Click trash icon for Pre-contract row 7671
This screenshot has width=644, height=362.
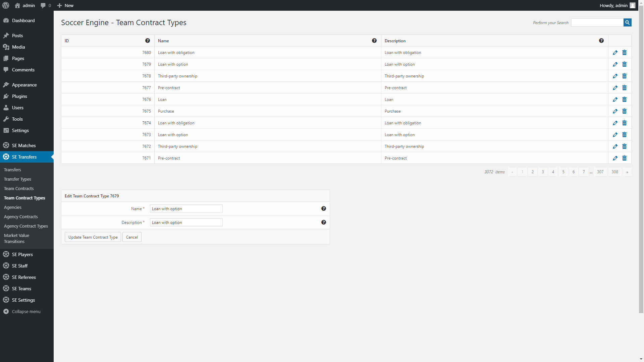624,158
